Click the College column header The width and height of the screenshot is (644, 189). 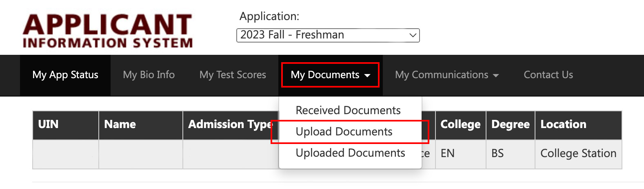tap(460, 125)
